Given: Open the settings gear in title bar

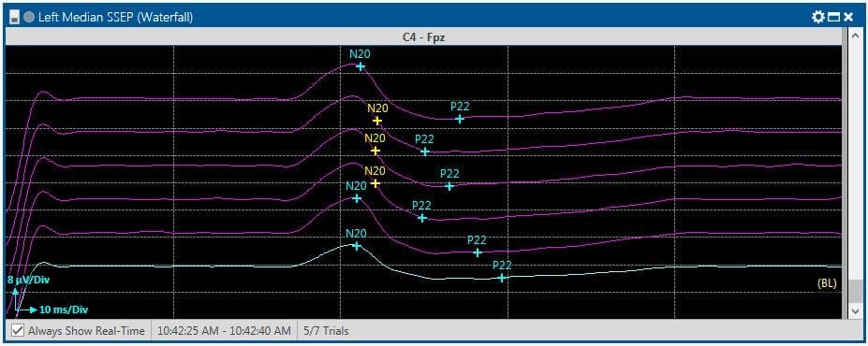Looking at the screenshot, I should (818, 17).
